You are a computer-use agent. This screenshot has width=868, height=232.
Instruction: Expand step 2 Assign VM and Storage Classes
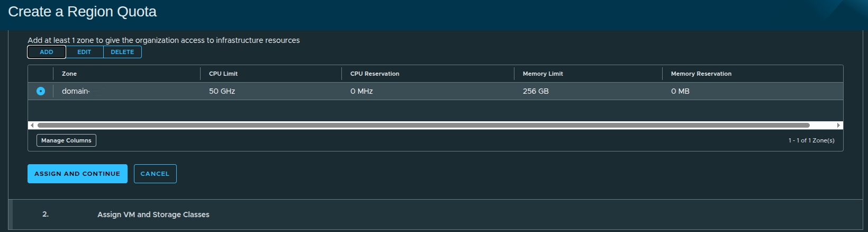[x=153, y=215]
